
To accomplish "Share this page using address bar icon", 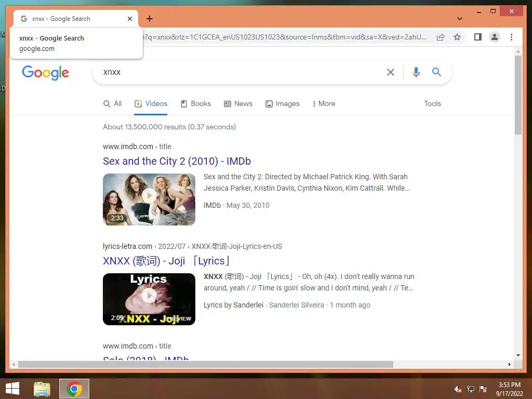I will 441,37.
